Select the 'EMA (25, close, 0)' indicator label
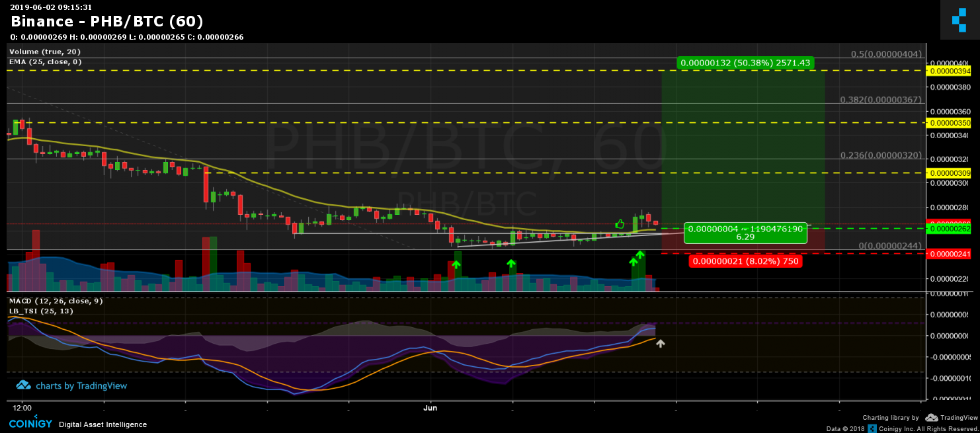This screenshot has width=980, height=433. pyautogui.click(x=45, y=61)
